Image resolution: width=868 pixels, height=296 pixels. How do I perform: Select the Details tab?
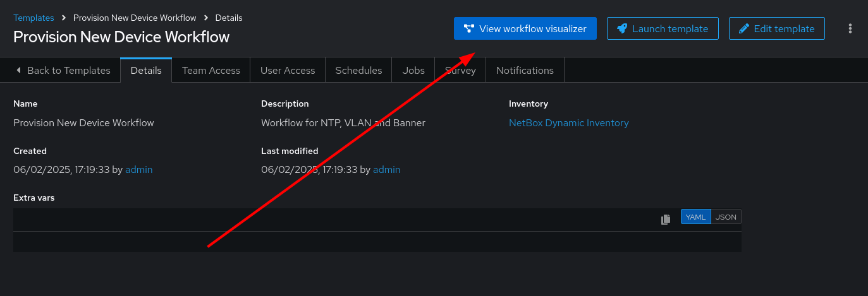tap(146, 70)
